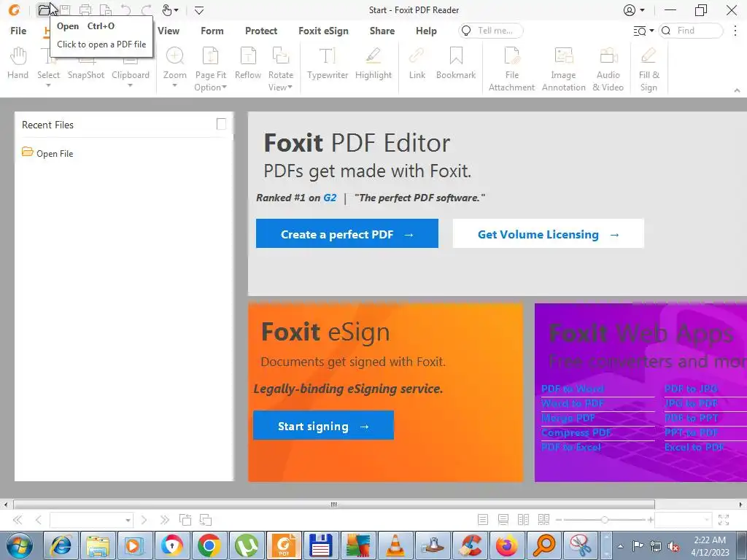The width and height of the screenshot is (747, 560).
Task: Toggle the Recent Files panel checkbox
Action: click(221, 124)
